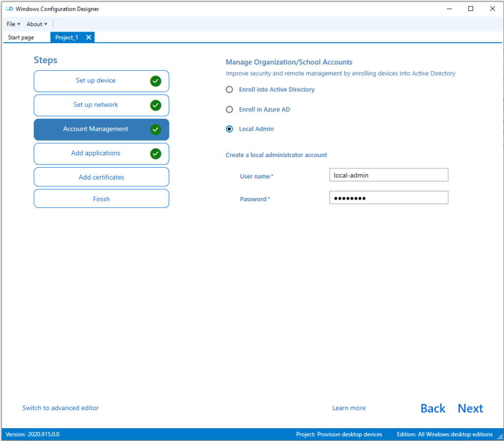This screenshot has height=441, width=504.
Task: Expand the About dropdown menu
Action: pos(37,24)
